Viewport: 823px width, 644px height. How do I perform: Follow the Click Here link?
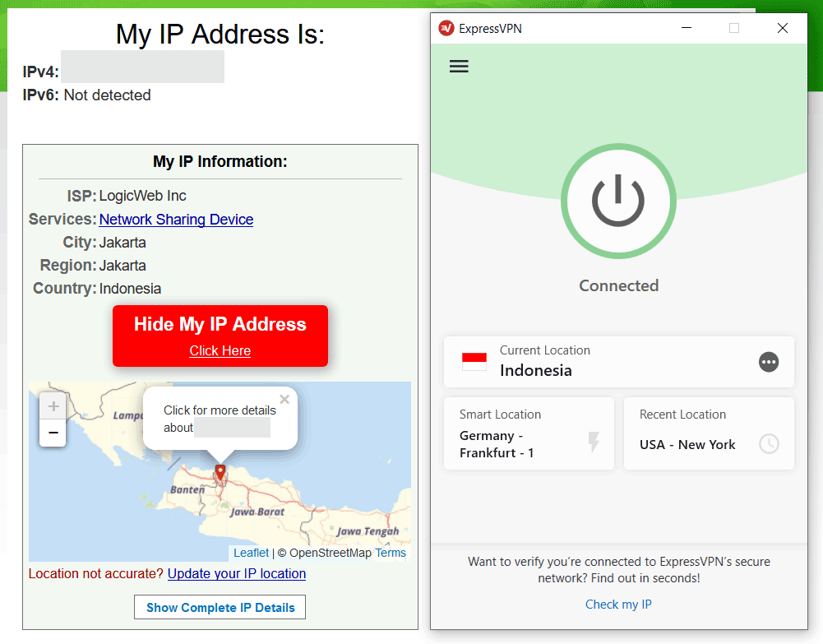(220, 350)
